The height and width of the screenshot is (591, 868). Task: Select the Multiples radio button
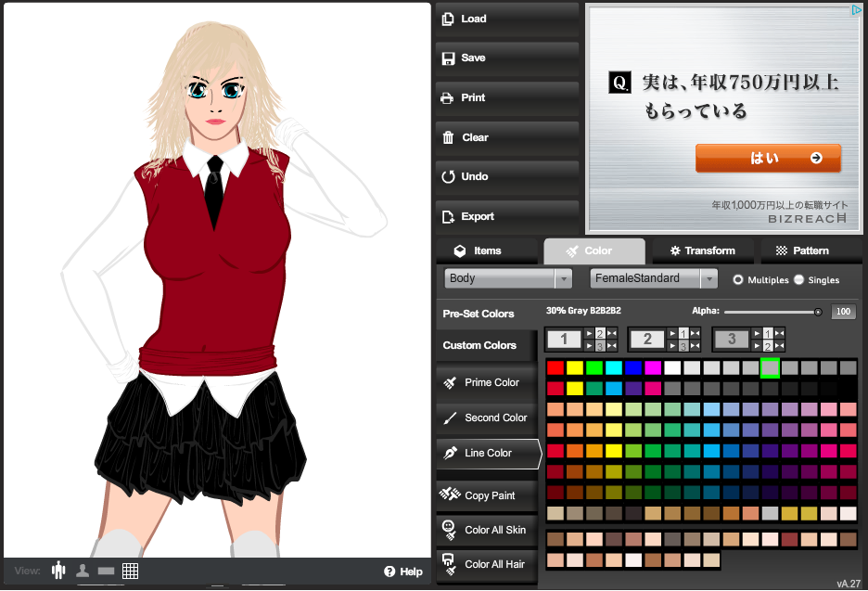click(738, 279)
